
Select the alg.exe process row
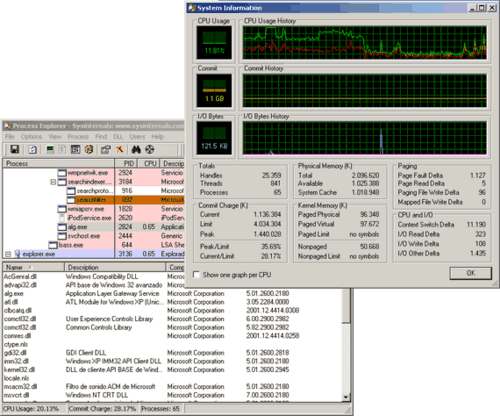pyautogui.click(x=93, y=227)
